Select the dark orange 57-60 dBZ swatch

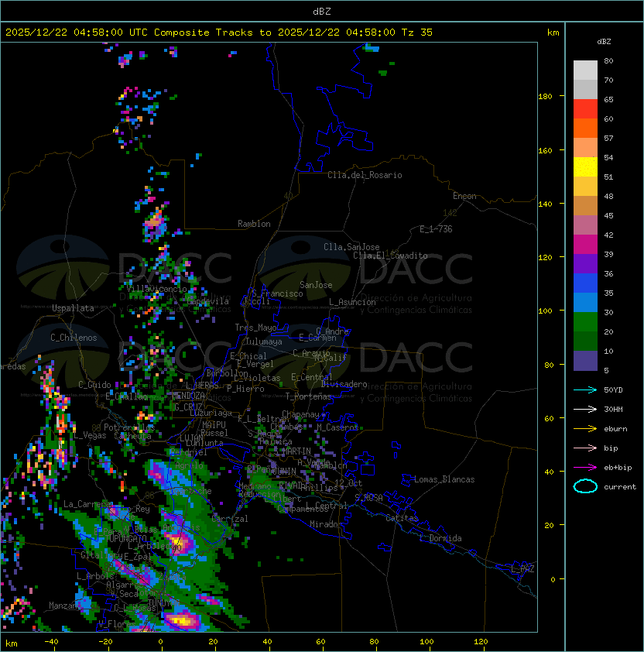click(x=585, y=128)
